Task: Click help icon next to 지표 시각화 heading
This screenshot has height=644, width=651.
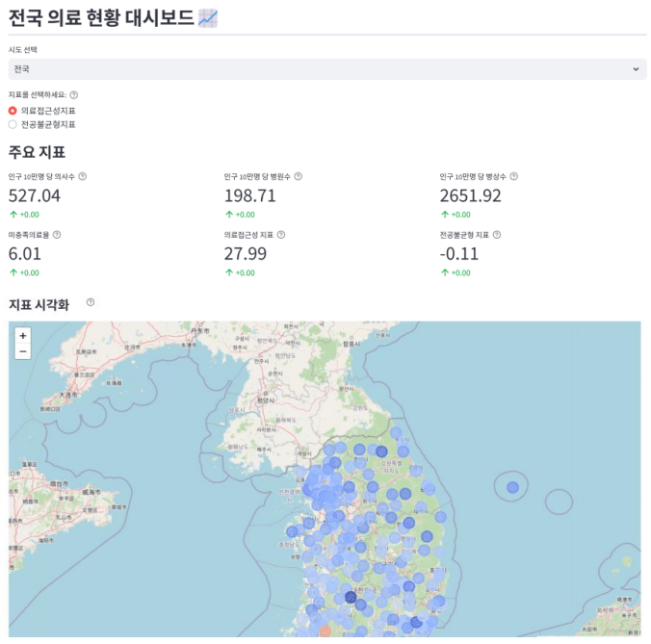Action: (x=91, y=302)
